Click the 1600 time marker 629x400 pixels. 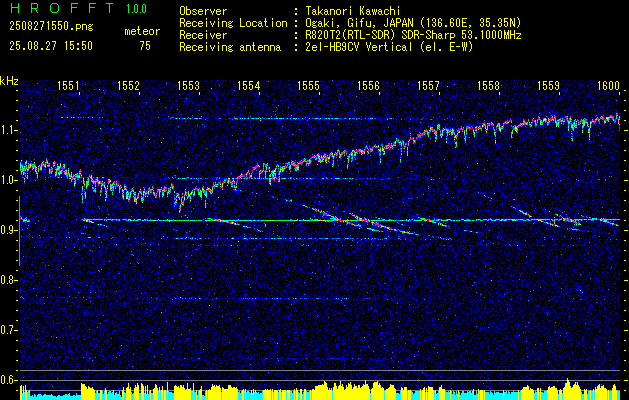(609, 85)
